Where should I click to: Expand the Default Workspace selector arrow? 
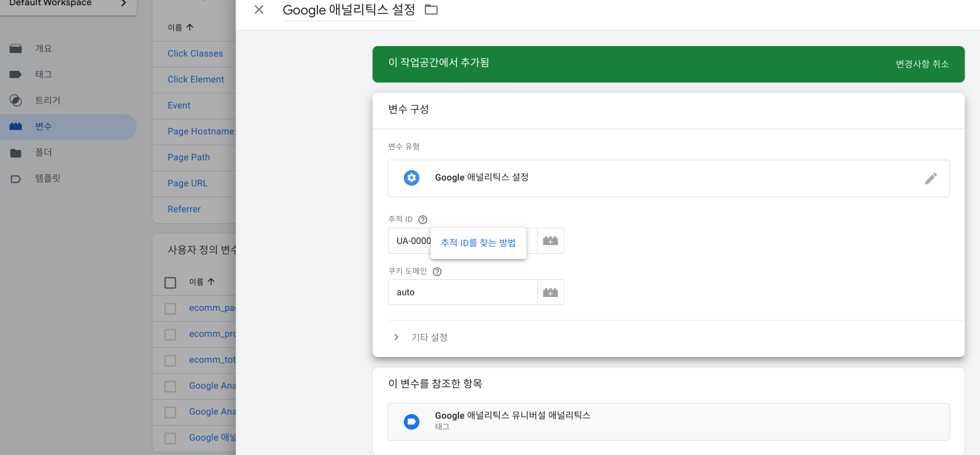[124, 3]
